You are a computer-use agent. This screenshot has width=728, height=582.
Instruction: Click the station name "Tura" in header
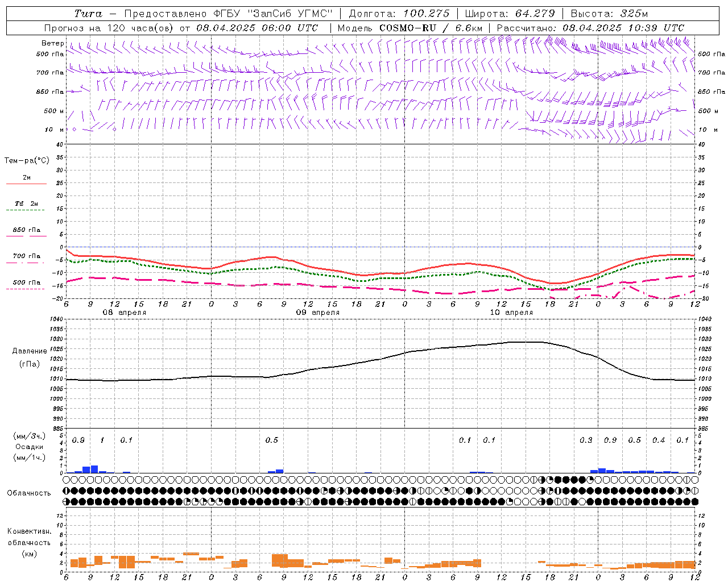(88, 14)
